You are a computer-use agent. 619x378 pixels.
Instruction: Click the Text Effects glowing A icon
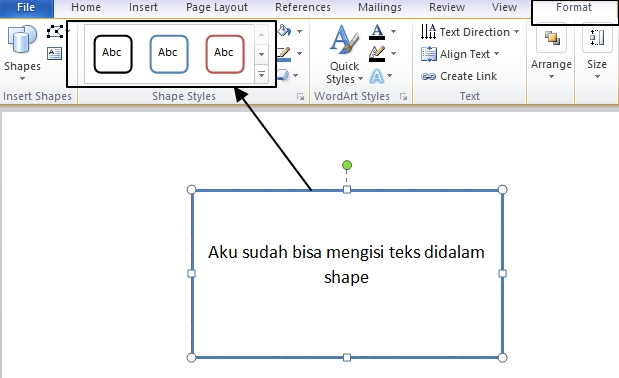(x=377, y=76)
